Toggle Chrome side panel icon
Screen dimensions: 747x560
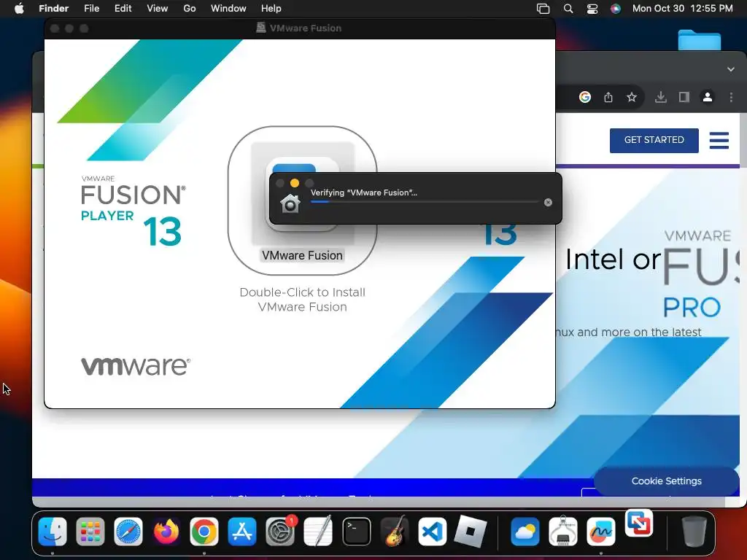(x=684, y=97)
